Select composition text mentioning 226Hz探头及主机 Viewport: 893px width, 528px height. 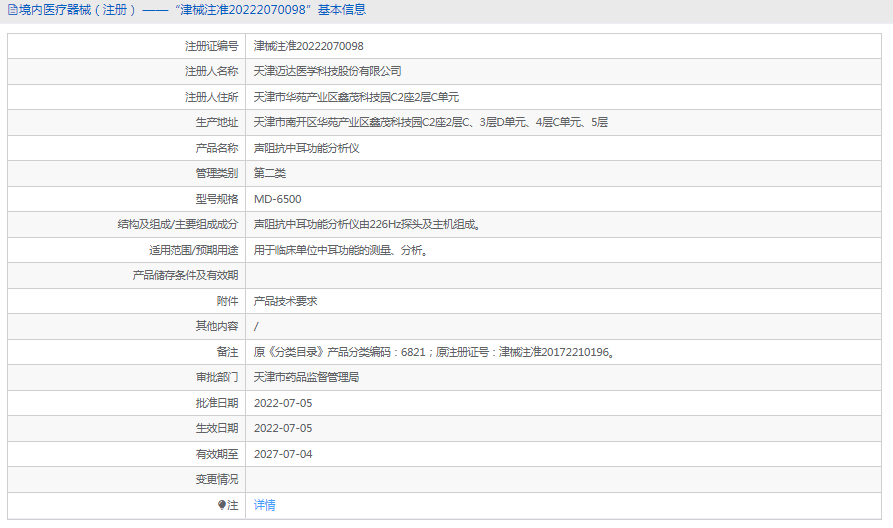coord(368,224)
